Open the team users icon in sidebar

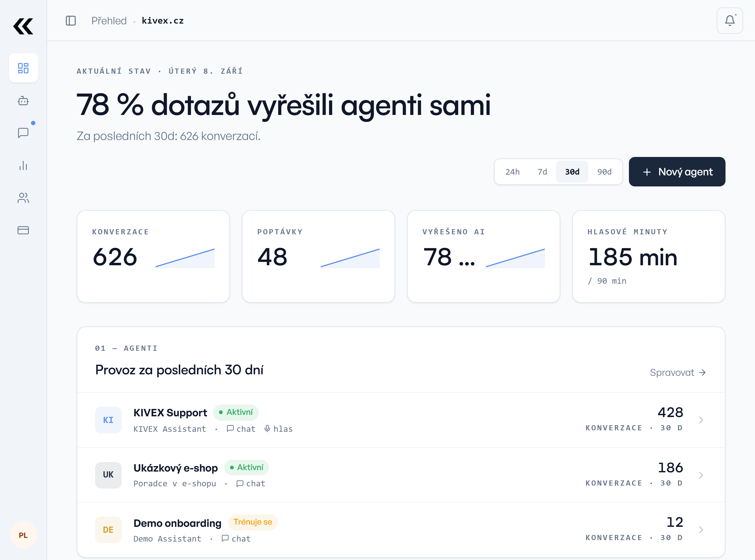pos(23,198)
